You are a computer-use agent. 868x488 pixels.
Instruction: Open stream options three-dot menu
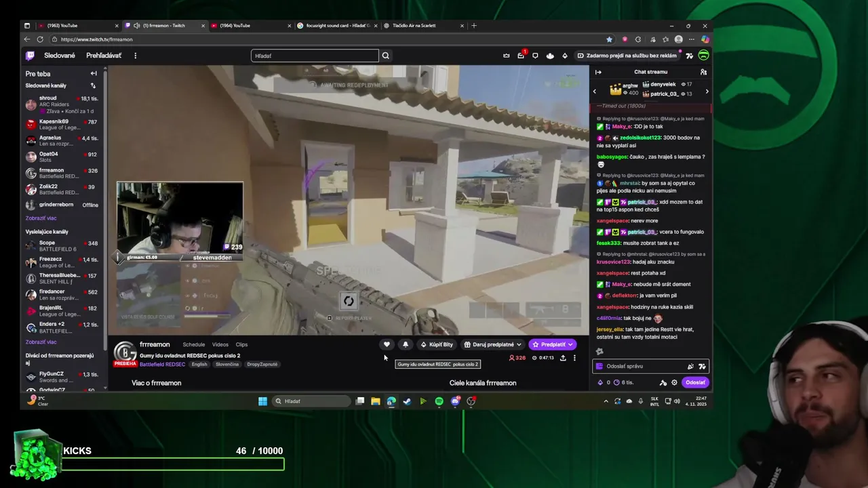pos(574,358)
